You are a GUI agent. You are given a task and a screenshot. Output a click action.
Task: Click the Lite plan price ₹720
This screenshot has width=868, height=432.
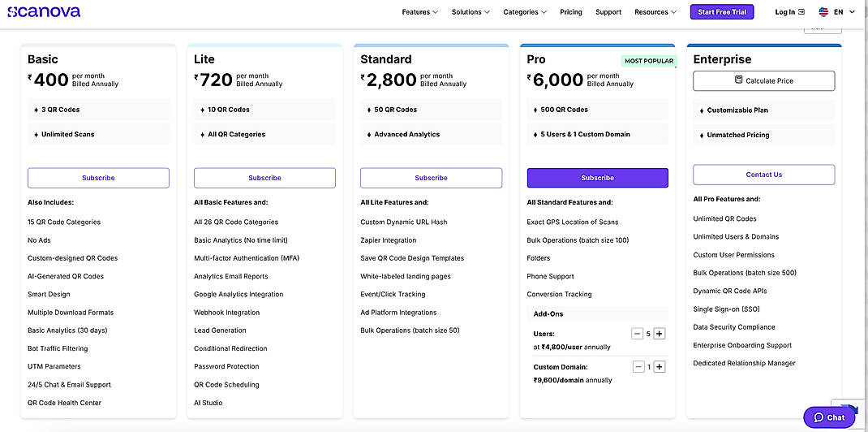pos(213,80)
